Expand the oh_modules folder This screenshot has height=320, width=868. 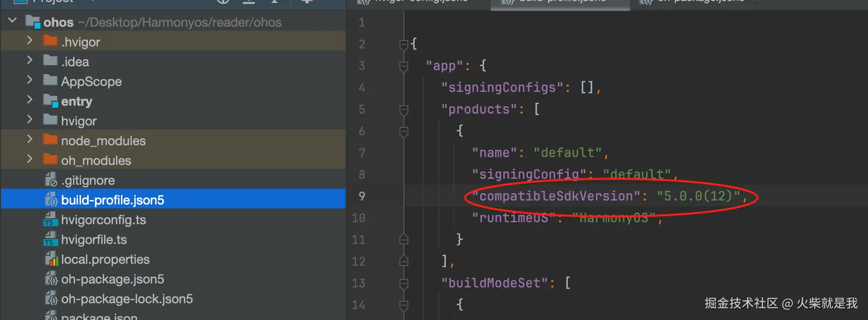(x=30, y=159)
